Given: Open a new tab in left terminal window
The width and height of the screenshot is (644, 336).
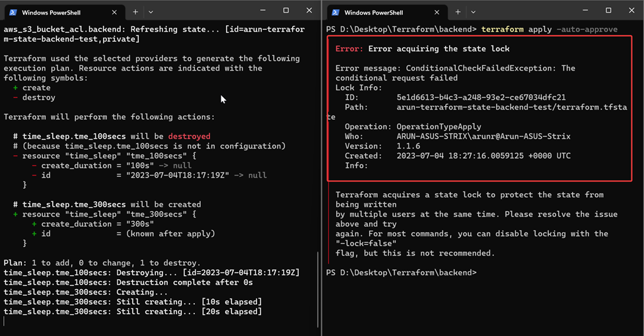Looking at the screenshot, I should coord(135,13).
